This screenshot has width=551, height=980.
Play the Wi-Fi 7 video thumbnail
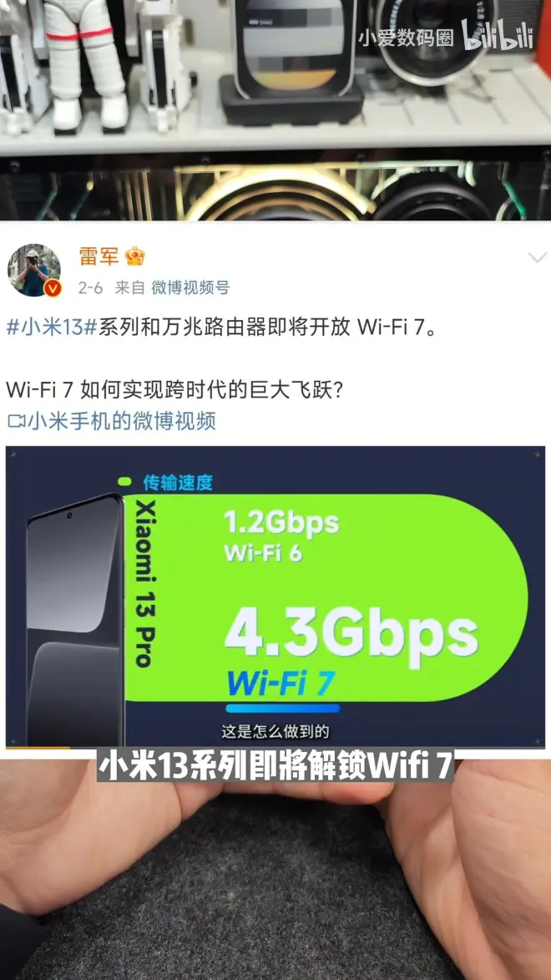pos(275,597)
